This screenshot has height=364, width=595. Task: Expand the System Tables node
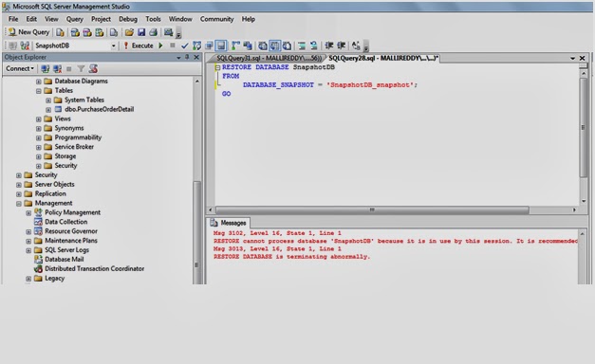pyautogui.click(x=48, y=100)
